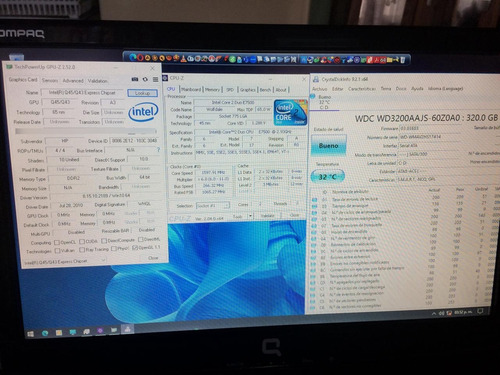Viewport: 500px width, 375px height.
Task: Open the Socket #1 selection dropdown in CPU-Z
Action: [213, 206]
